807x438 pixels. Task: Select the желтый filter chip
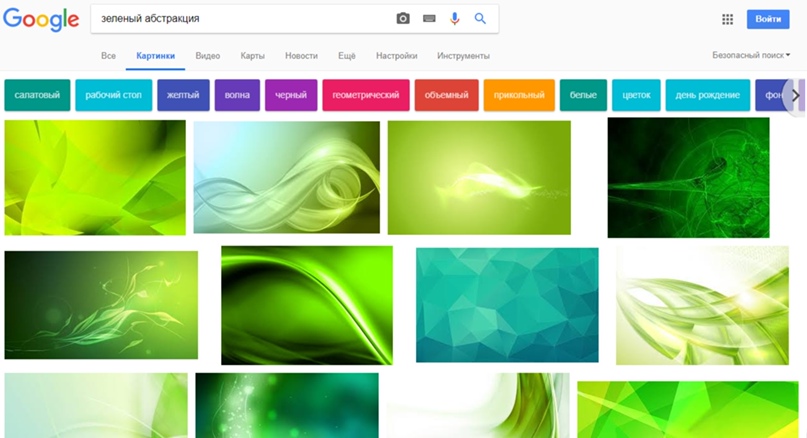coord(183,95)
